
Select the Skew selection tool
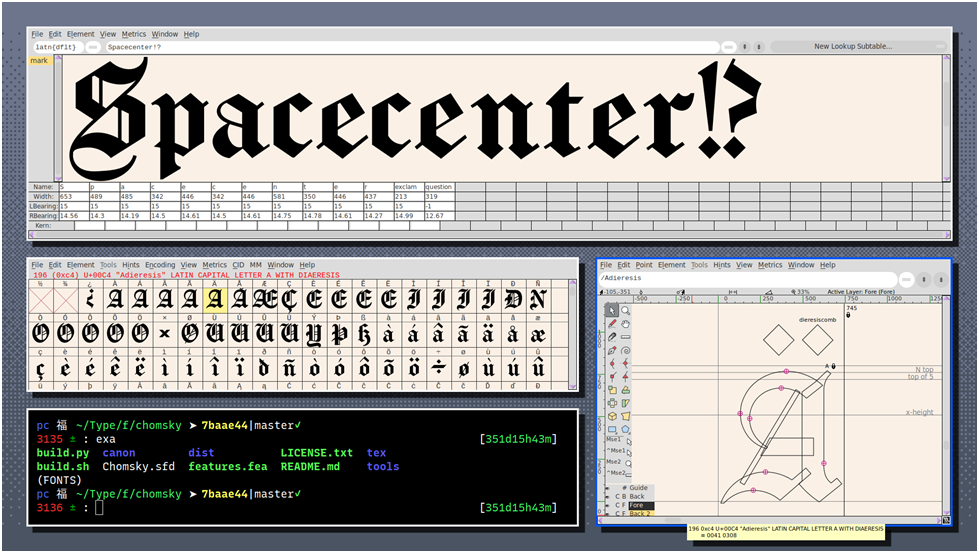626,403
